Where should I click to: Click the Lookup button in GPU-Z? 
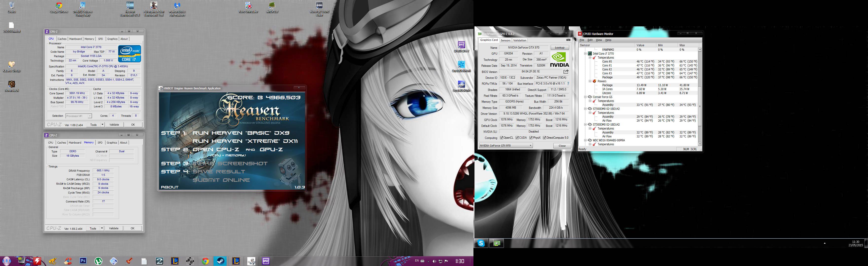click(x=560, y=48)
